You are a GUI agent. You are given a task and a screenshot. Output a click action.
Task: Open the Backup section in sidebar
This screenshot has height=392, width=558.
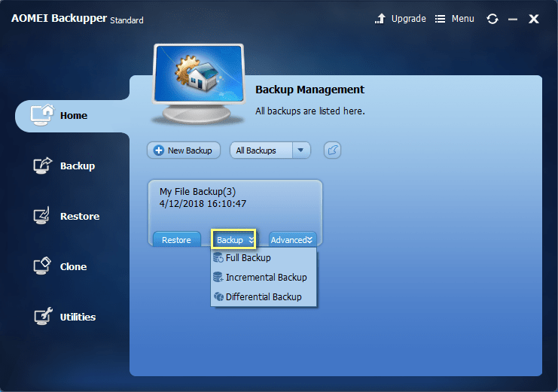pyautogui.click(x=64, y=166)
